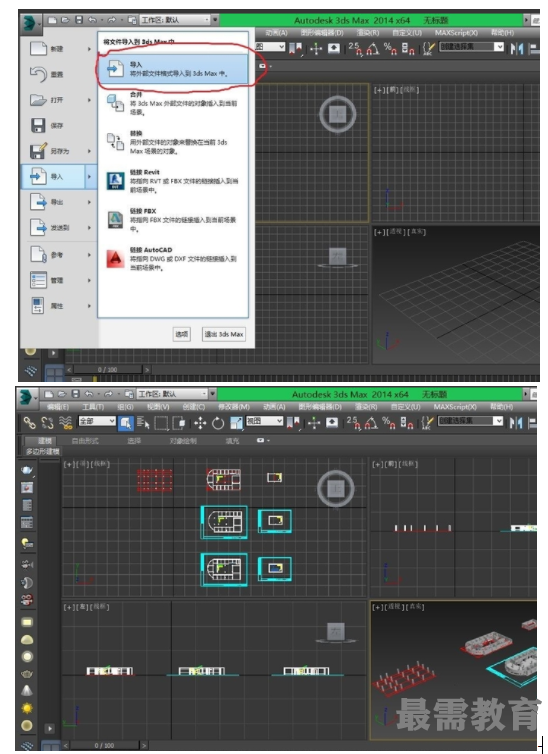Click Save disk icon in upper quick access bar
Screen dimensions: 548x754
pos(79,20)
